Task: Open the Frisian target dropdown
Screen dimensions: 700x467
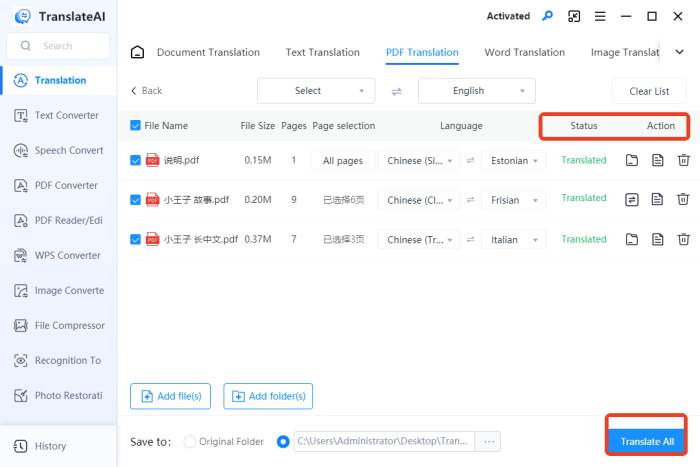Action: pyautogui.click(x=513, y=200)
